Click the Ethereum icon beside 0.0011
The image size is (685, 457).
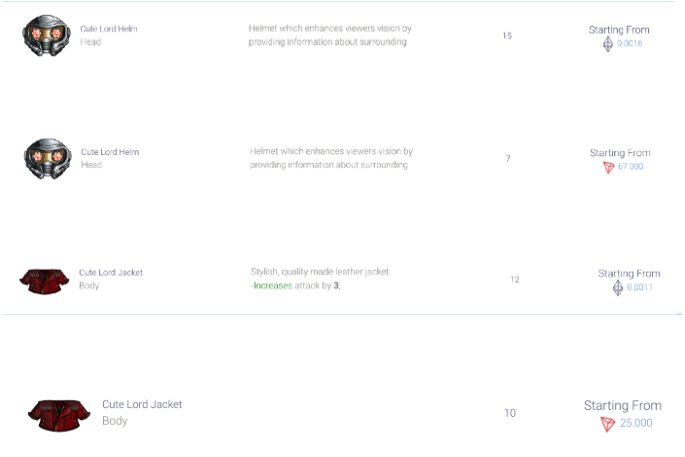click(617, 287)
